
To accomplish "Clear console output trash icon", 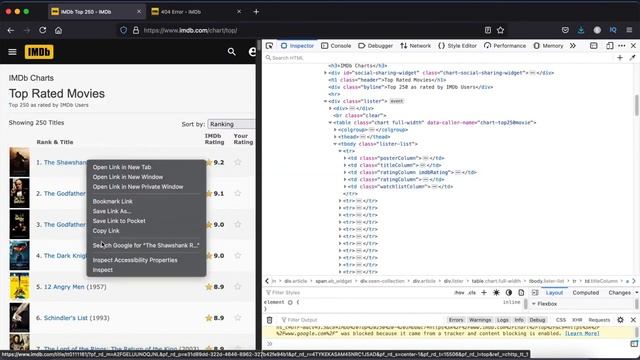I will coord(269,320).
